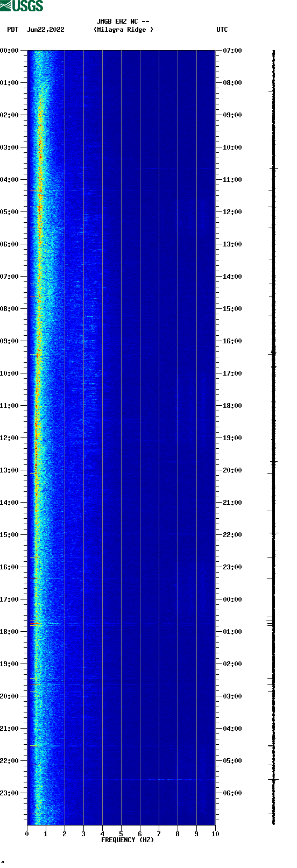Click the 19:00 PDT time label
The image size is (297, 868).
10,664
